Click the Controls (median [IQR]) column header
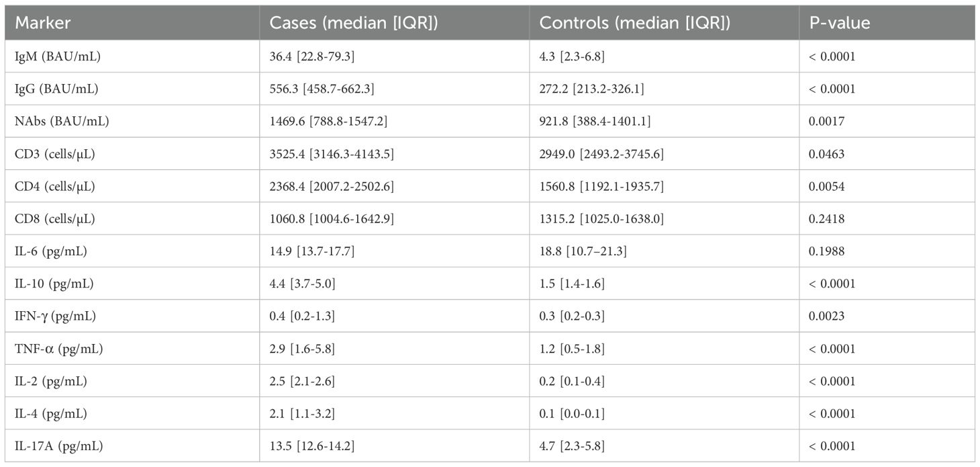Viewport: 980px width, 467px height. 635,23
